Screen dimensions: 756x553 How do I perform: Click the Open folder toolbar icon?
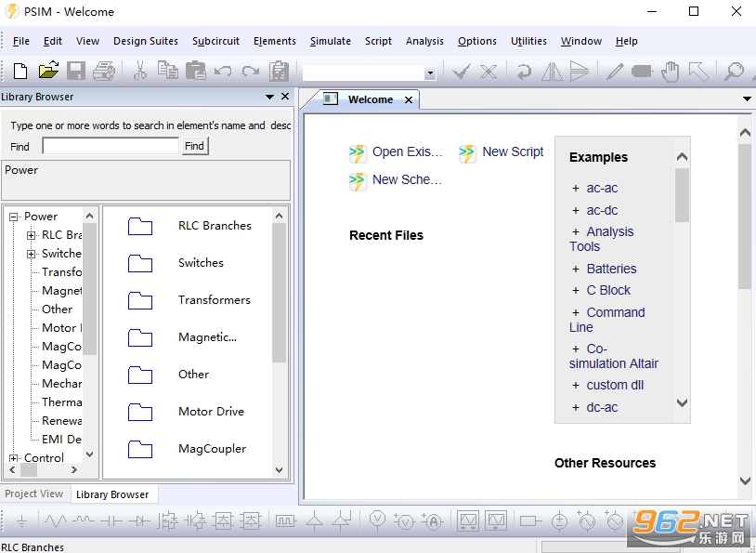click(x=48, y=71)
